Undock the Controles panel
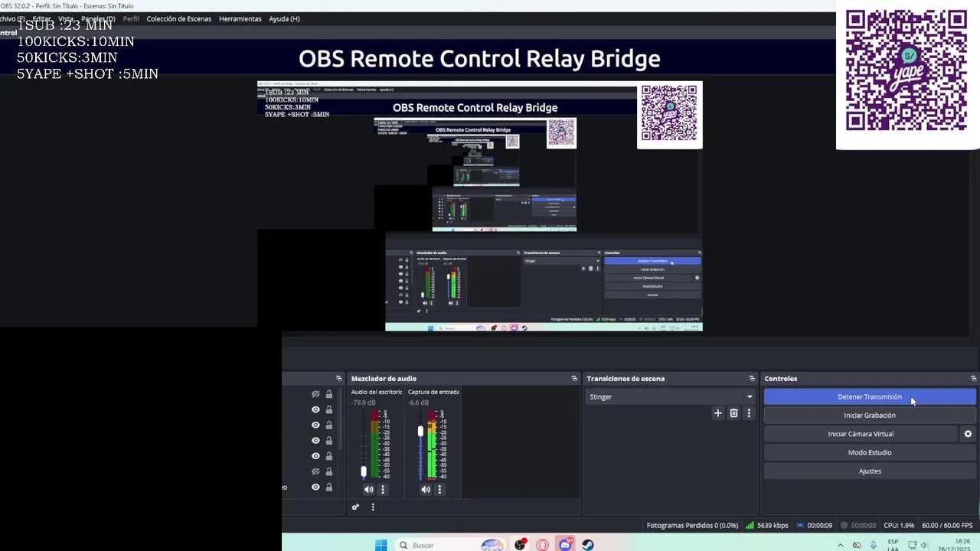This screenshot has height=551, width=980. point(973,379)
